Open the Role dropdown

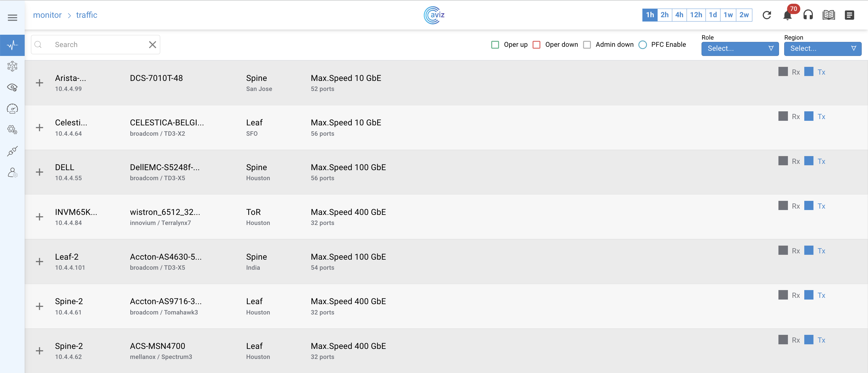pyautogui.click(x=740, y=48)
